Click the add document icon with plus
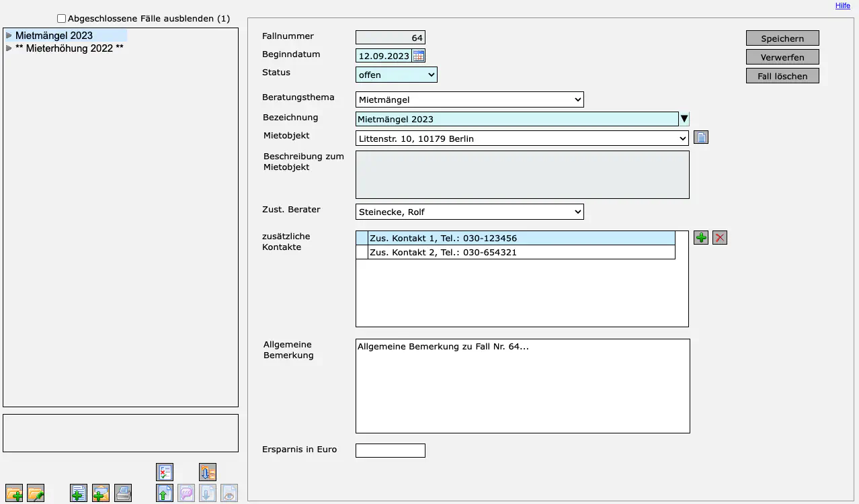The width and height of the screenshot is (859, 504). click(x=79, y=493)
